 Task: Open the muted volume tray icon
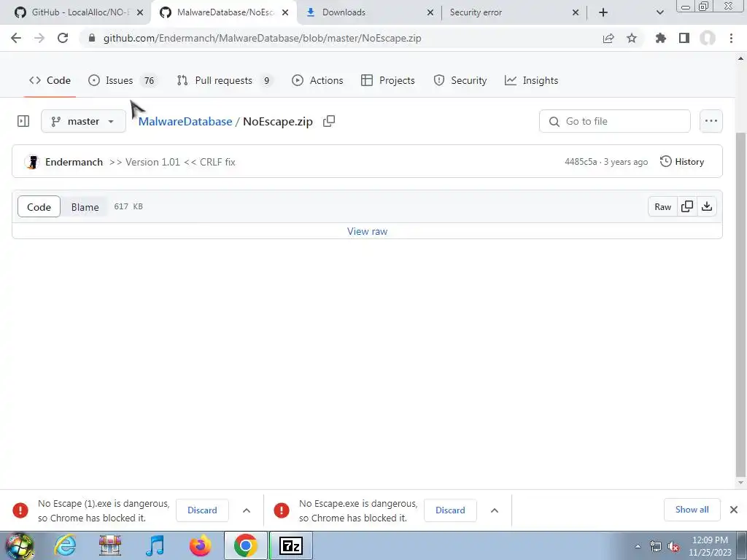673,547
